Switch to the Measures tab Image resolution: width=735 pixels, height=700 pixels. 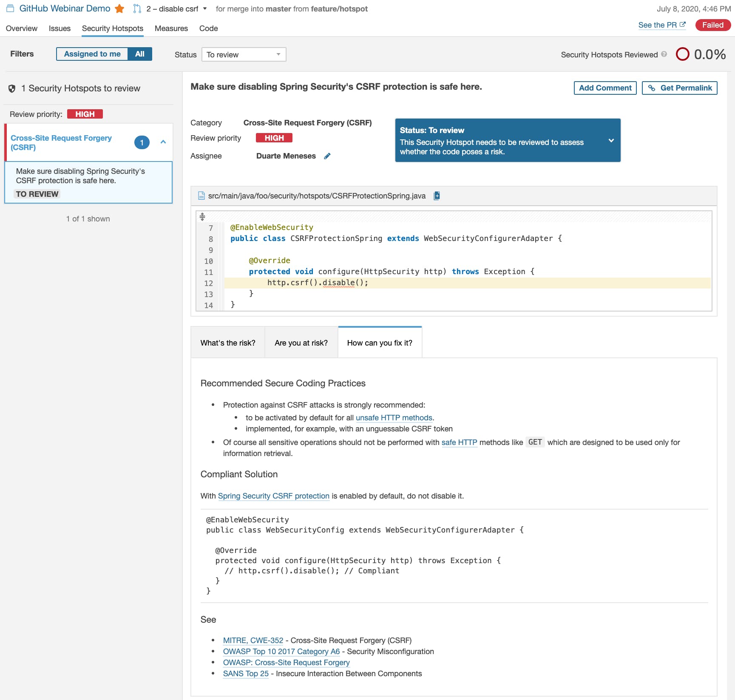point(171,28)
